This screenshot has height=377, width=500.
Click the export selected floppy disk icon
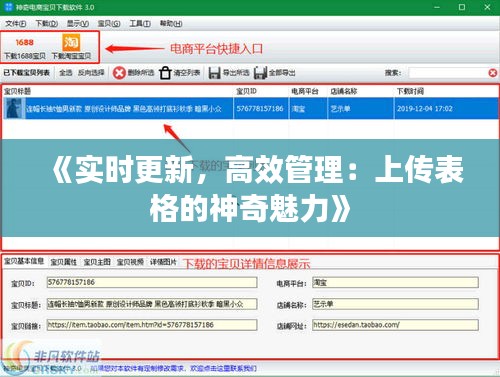click(214, 73)
